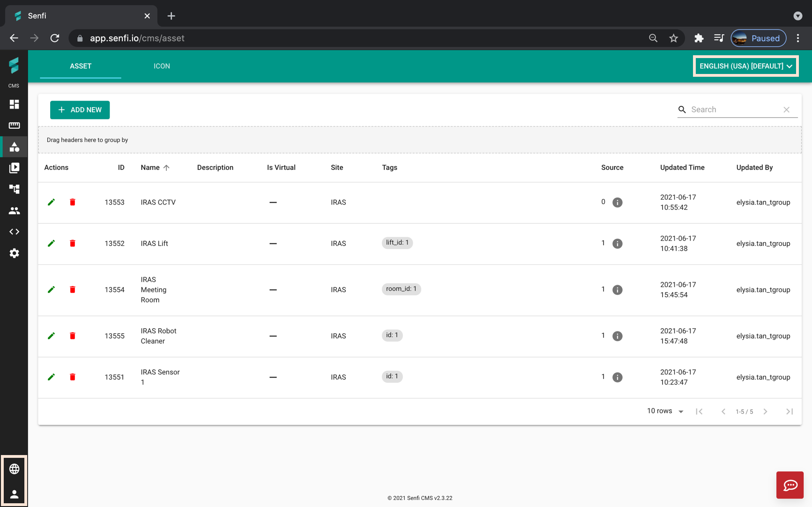Clear the search field with the X
Viewport: 812px width, 507px height.
[x=787, y=110]
